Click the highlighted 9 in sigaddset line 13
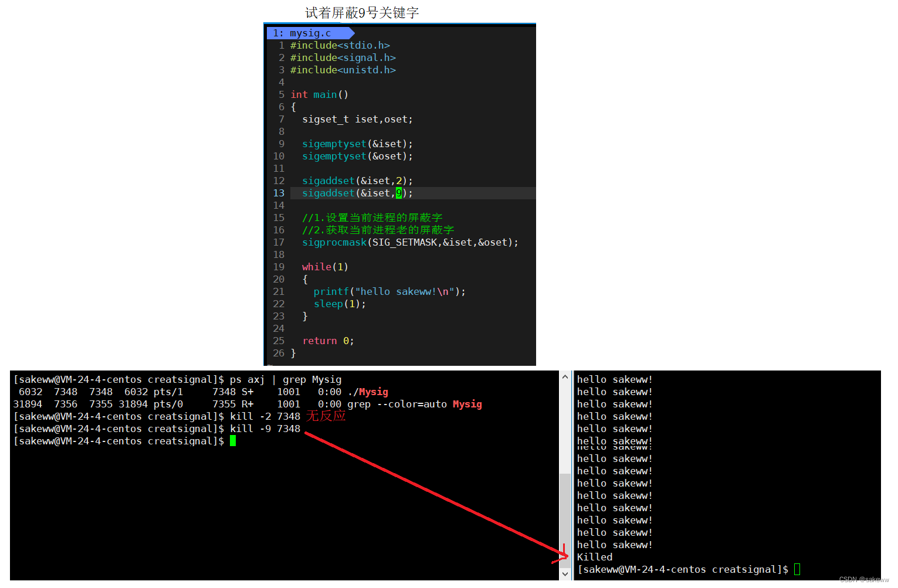This screenshot has height=588, width=898. pyautogui.click(x=399, y=193)
